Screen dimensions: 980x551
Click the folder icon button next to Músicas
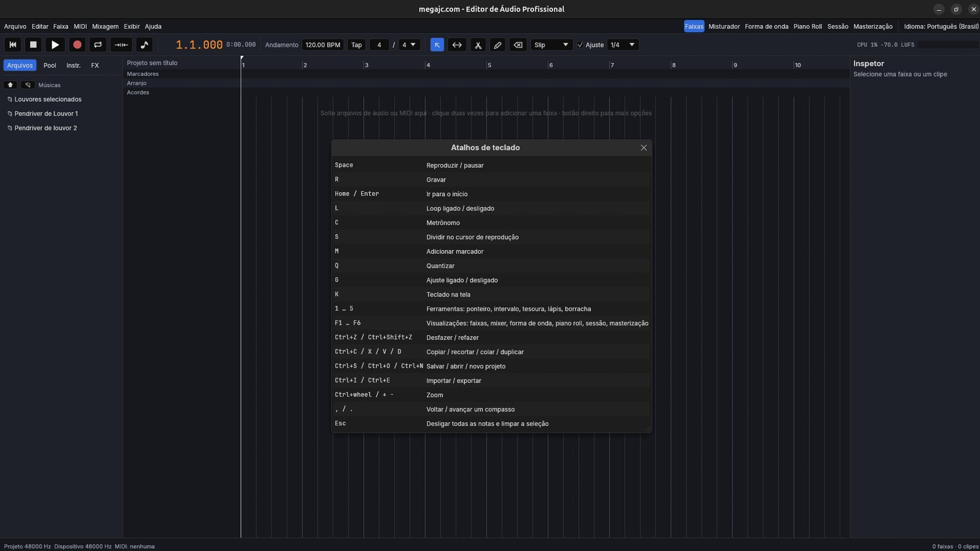tap(28, 85)
